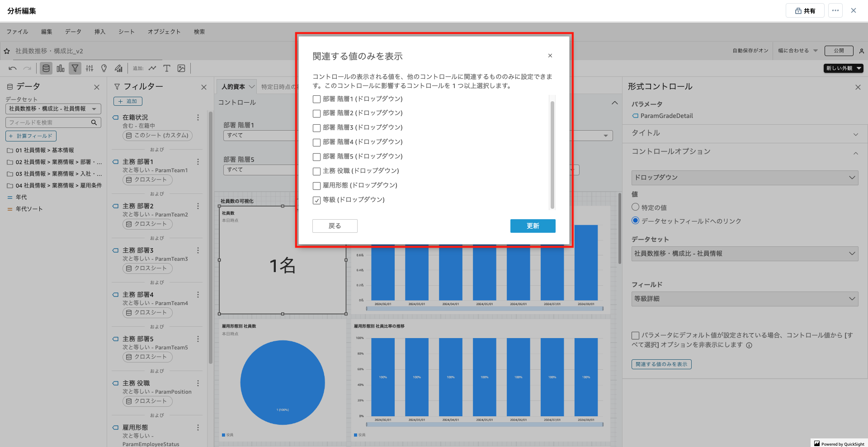
Task: Uncheck the 等級 (ドロップダウン) checkbox
Action: (316, 200)
